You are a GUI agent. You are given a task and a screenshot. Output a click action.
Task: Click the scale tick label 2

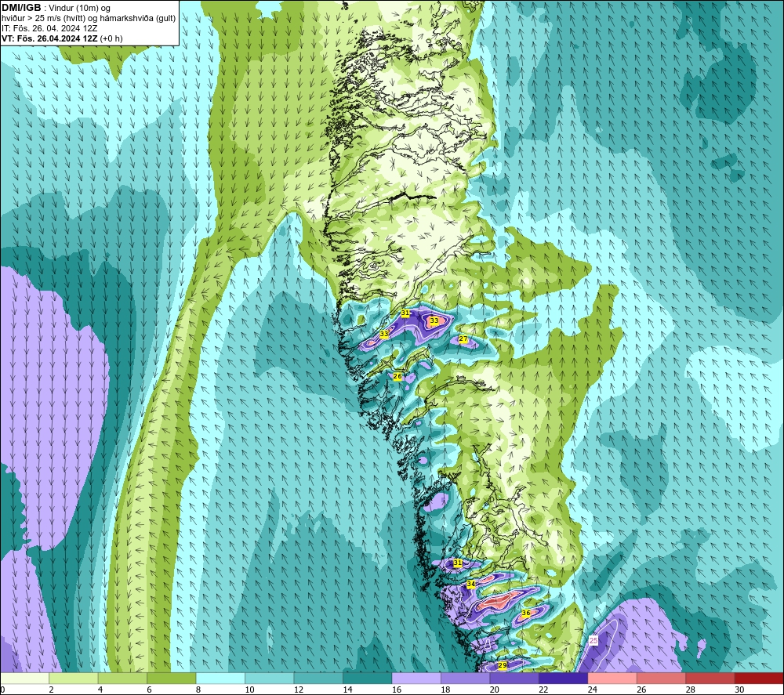[x=52, y=690]
